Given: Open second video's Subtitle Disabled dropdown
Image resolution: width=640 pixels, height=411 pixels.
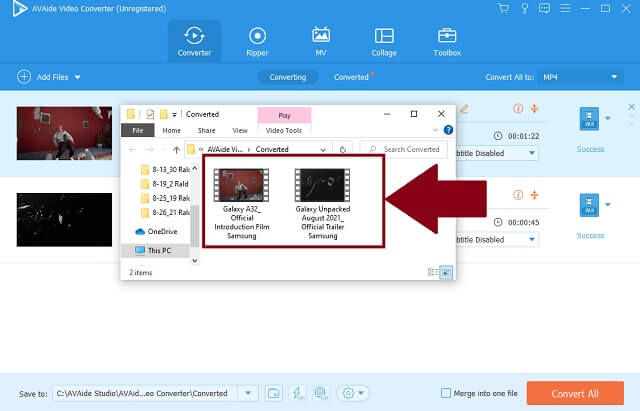Looking at the screenshot, I should [x=497, y=240].
